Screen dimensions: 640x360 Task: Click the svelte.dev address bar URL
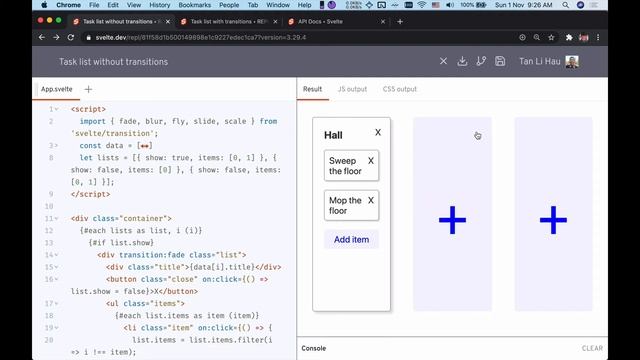click(201, 38)
